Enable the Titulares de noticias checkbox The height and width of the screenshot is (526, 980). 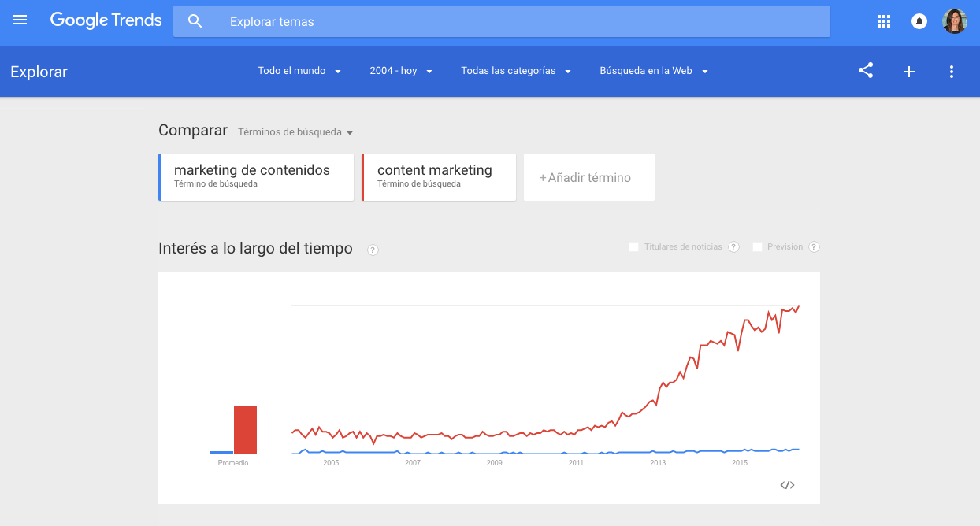(x=633, y=247)
